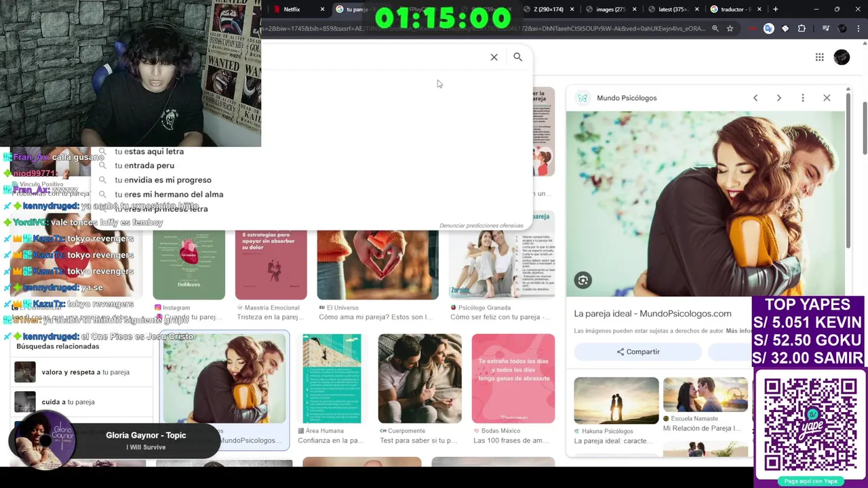868x488 pixels.
Task: Select suggestion 'tu entrada peru'
Action: pyautogui.click(x=144, y=165)
